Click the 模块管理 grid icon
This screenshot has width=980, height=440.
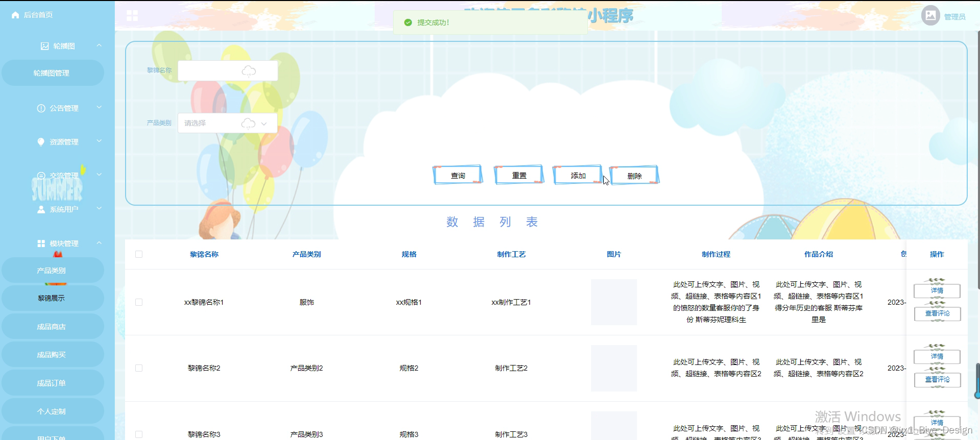click(41, 243)
